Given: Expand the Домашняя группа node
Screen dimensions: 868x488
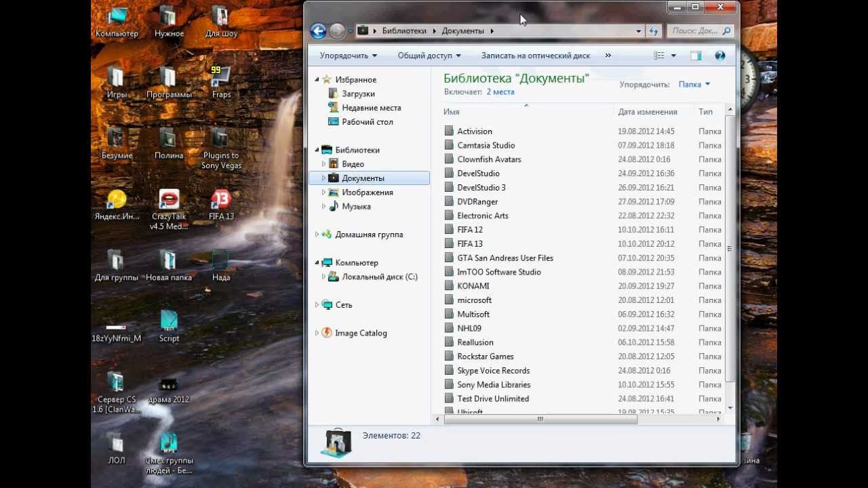Looking at the screenshot, I should (317, 235).
